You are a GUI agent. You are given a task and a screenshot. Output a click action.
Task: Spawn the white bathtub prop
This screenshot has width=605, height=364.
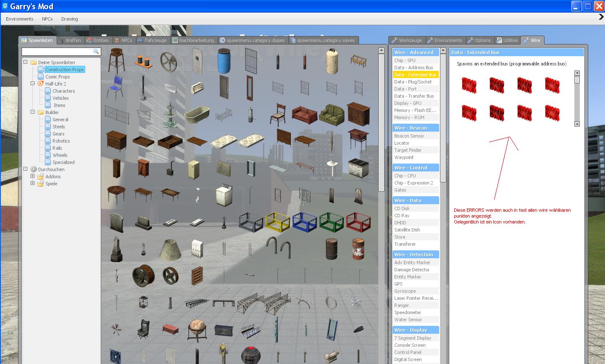pos(196,114)
